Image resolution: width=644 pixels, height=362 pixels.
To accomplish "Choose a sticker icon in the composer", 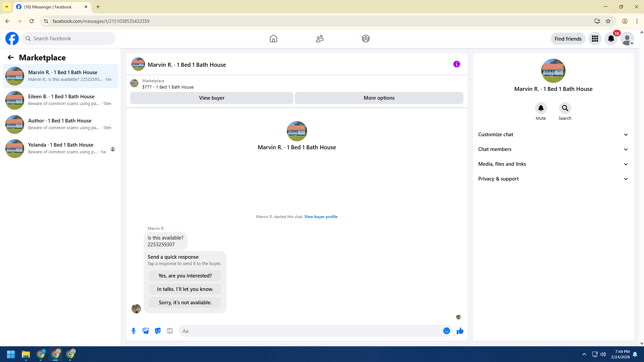I will coord(158,331).
